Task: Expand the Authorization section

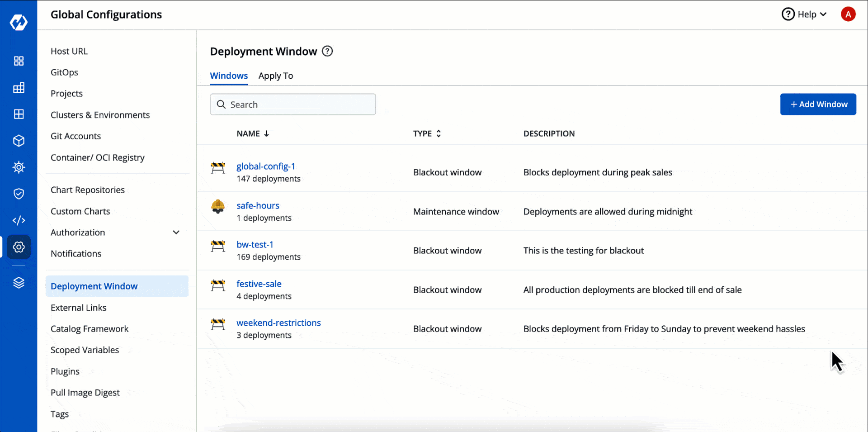Action: click(x=176, y=233)
